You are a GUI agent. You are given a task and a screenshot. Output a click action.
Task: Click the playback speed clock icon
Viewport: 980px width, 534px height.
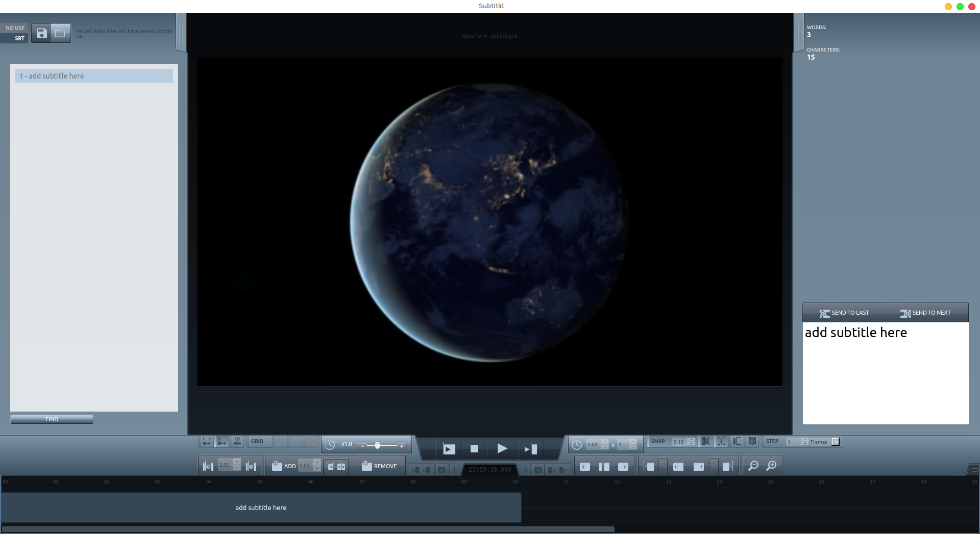click(330, 445)
